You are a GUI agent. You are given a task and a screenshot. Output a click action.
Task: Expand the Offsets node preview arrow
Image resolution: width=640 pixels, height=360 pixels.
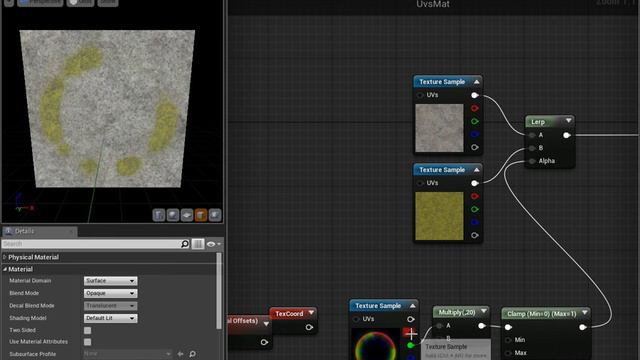pos(266,324)
